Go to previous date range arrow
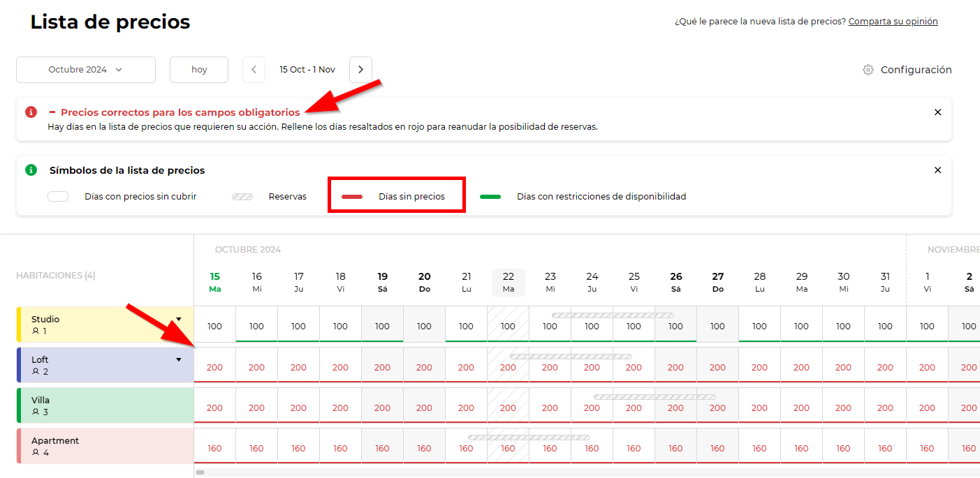The image size is (980, 478). (254, 70)
